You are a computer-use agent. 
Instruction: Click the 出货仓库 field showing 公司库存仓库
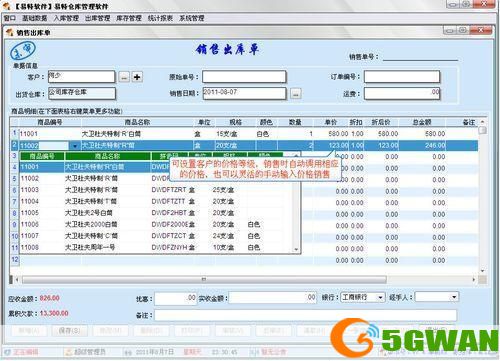[82, 93]
